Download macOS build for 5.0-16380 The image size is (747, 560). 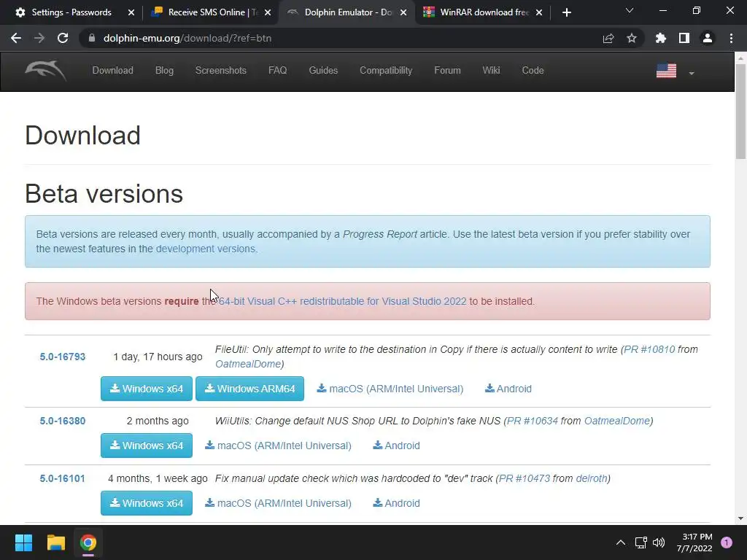(x=278, y=446)
